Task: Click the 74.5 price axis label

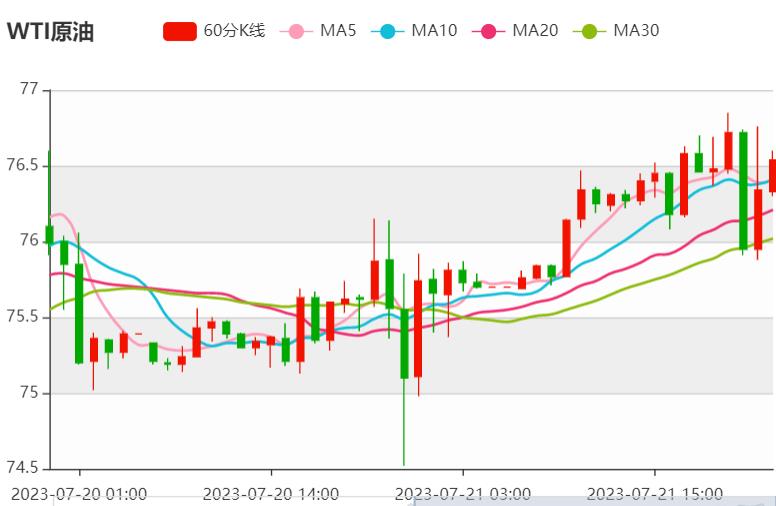Action: tap(26, 469)
